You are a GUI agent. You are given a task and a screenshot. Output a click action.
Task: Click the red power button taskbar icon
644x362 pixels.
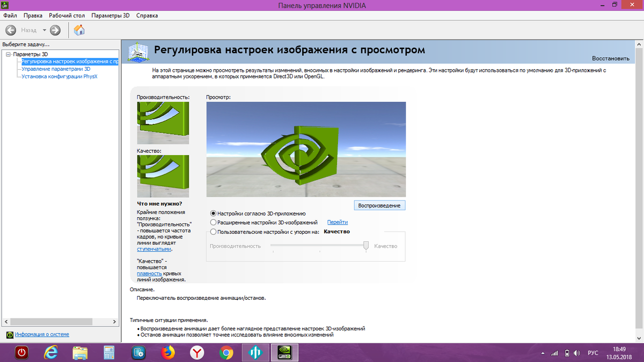[21, 352]
